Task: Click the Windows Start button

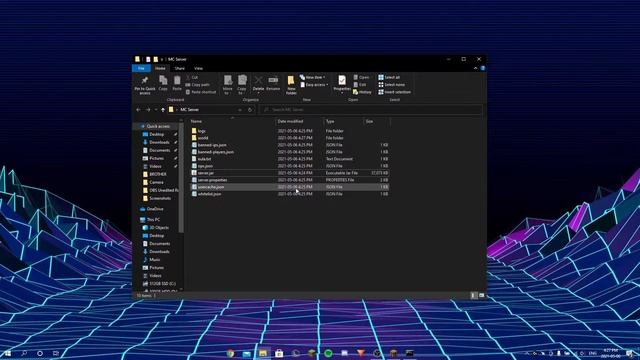Action: 7,353
